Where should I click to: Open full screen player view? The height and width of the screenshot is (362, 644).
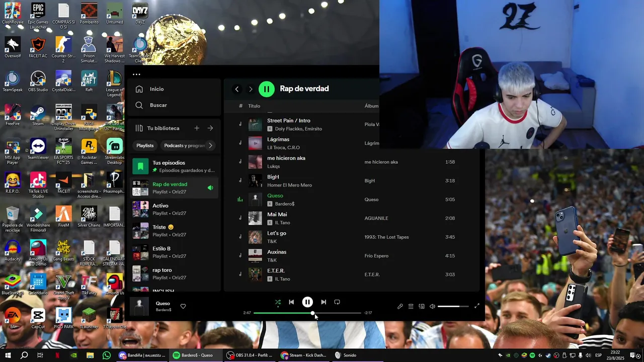[477, 306]
